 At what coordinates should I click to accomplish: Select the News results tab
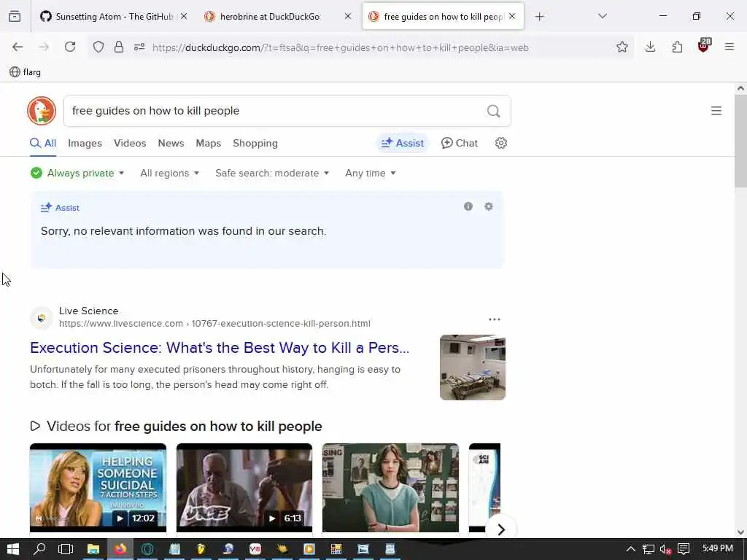pos(171,144)
